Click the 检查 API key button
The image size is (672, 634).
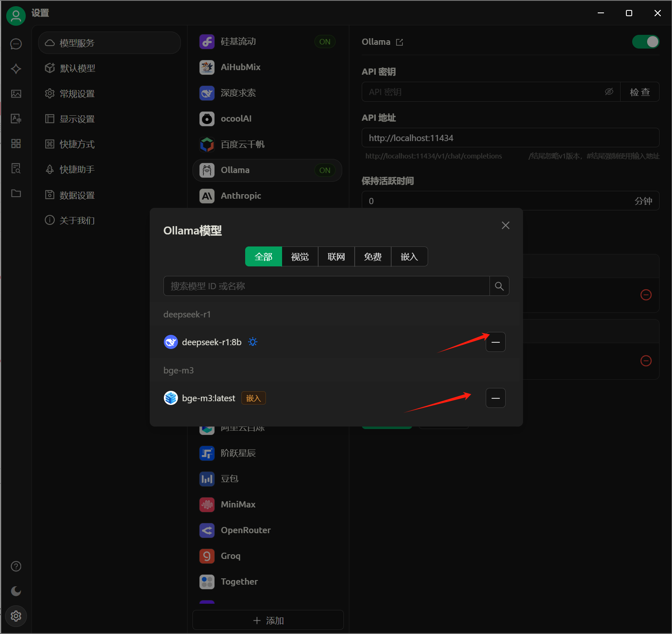point(640,92)
